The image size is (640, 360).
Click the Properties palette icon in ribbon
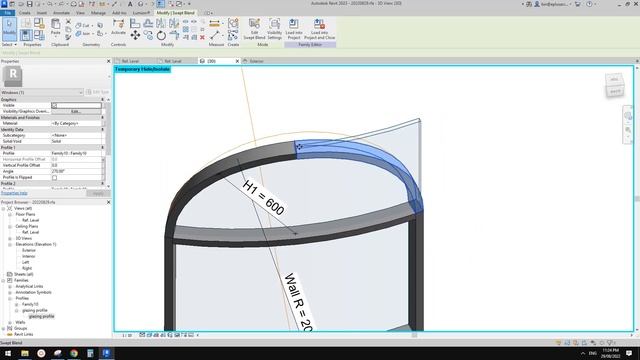[26, 35]
